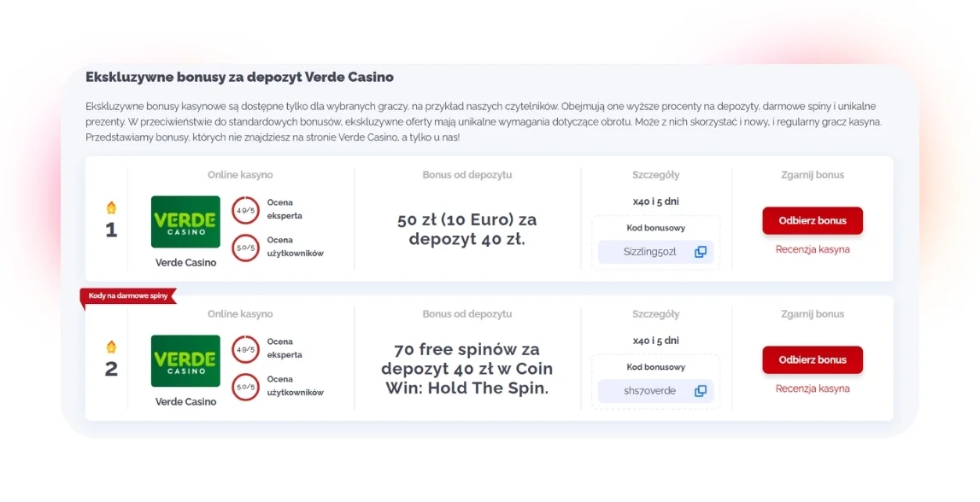Copy the shs70verde bonus code

(x=701, y=391)
